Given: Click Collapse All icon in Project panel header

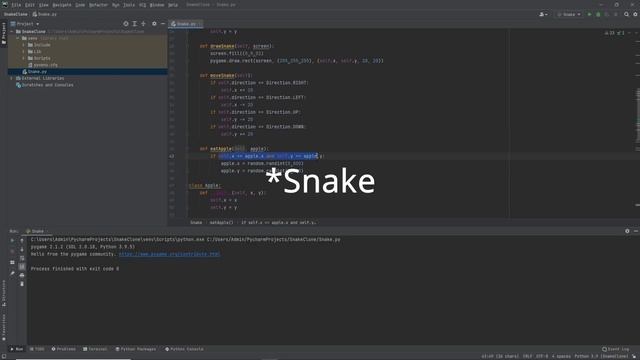Looking at the screenshot, I should pos(144,24).
